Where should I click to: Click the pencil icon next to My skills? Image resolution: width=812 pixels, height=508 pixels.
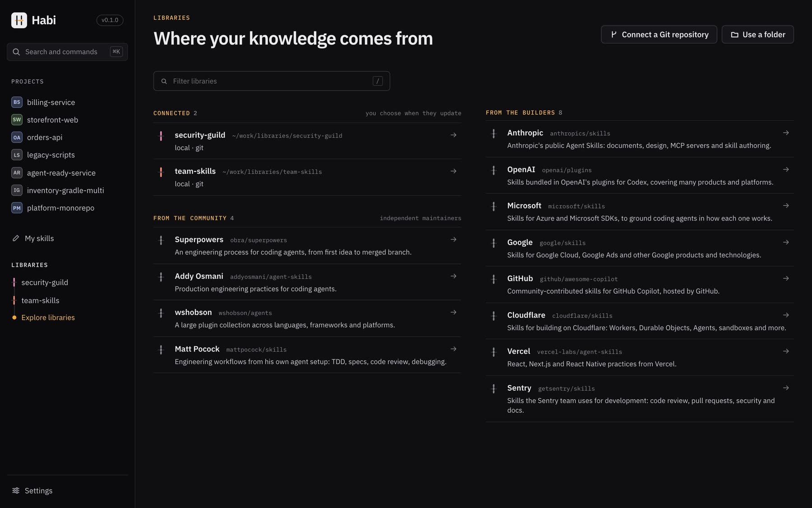click(16, 238)
